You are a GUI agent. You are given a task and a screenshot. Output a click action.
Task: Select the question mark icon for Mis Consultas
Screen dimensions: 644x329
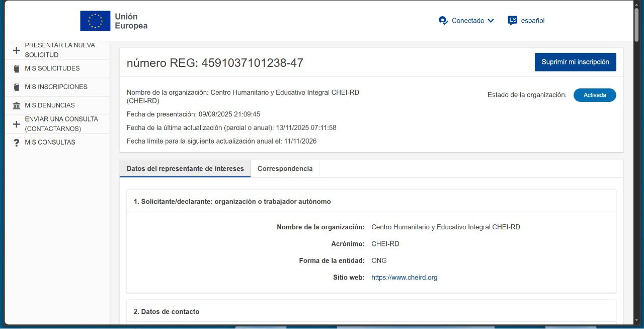click(x=16, y=142)
